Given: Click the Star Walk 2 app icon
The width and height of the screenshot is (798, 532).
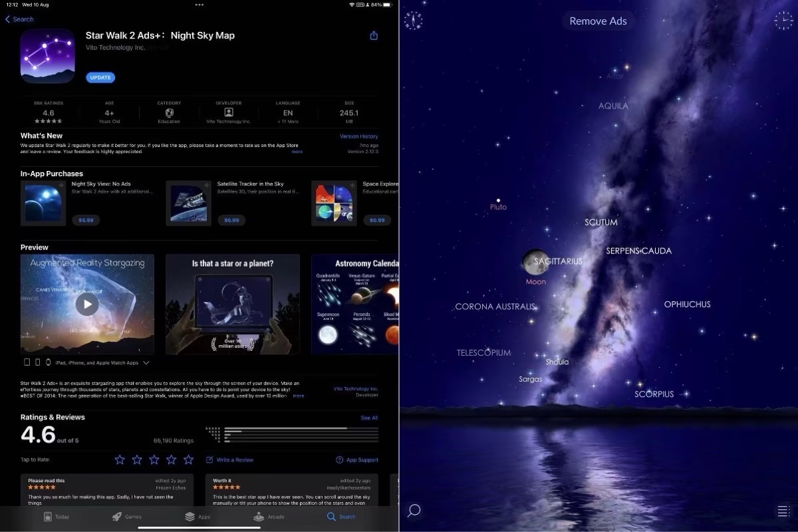Looking at the screenshot, I should coord(47,56).
